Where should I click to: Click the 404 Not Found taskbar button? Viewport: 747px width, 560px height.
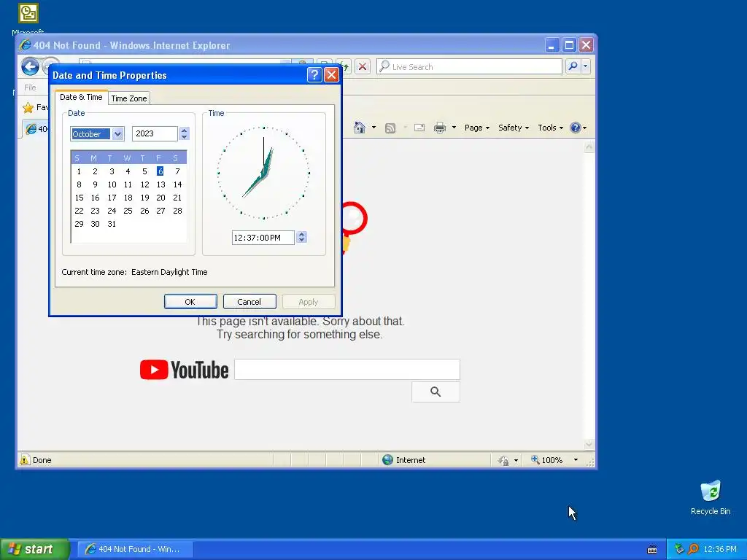(135, 549)
